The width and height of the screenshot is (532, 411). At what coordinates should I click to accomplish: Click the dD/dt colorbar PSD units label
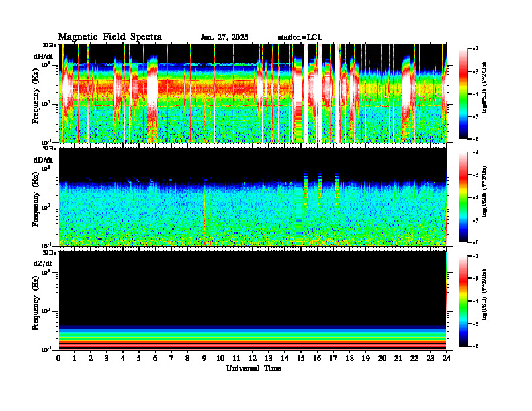(484, 191)
